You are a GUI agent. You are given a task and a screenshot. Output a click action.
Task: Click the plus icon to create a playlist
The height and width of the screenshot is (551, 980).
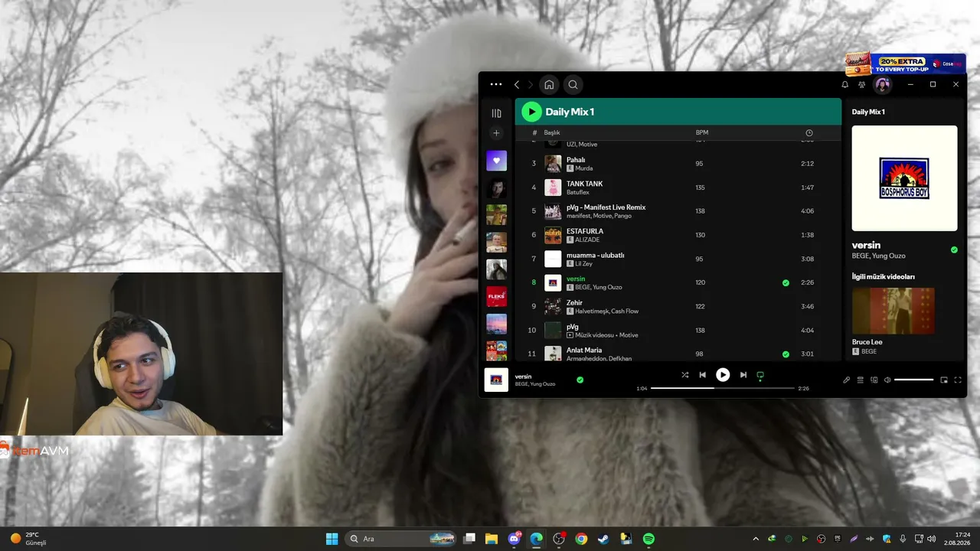click(x=496, y=133)
